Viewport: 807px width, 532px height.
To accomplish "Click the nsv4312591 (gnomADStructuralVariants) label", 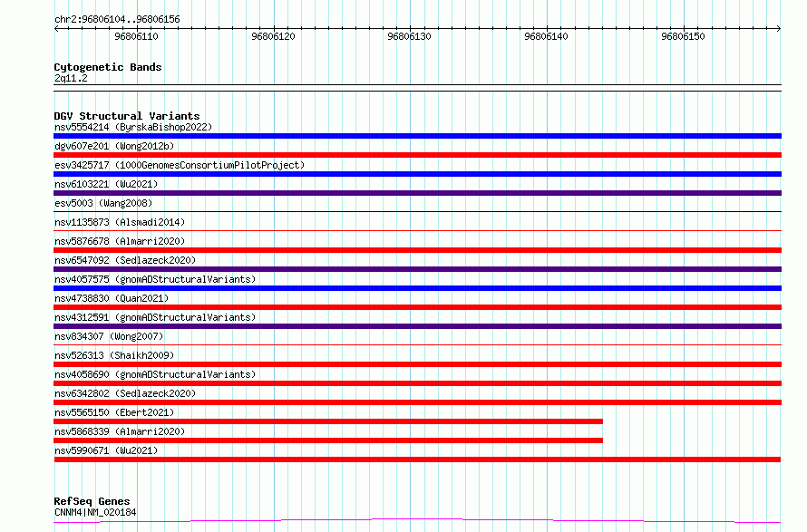I will pyautogui.click(x=155, y=317).
